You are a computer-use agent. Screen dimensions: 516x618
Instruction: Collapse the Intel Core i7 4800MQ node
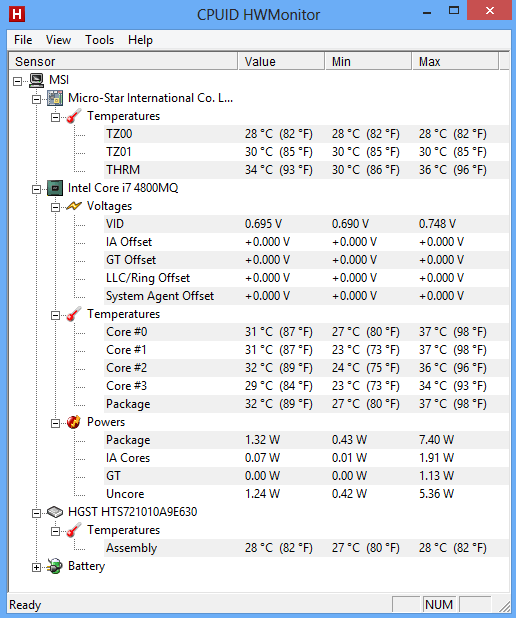coord(36,190)
